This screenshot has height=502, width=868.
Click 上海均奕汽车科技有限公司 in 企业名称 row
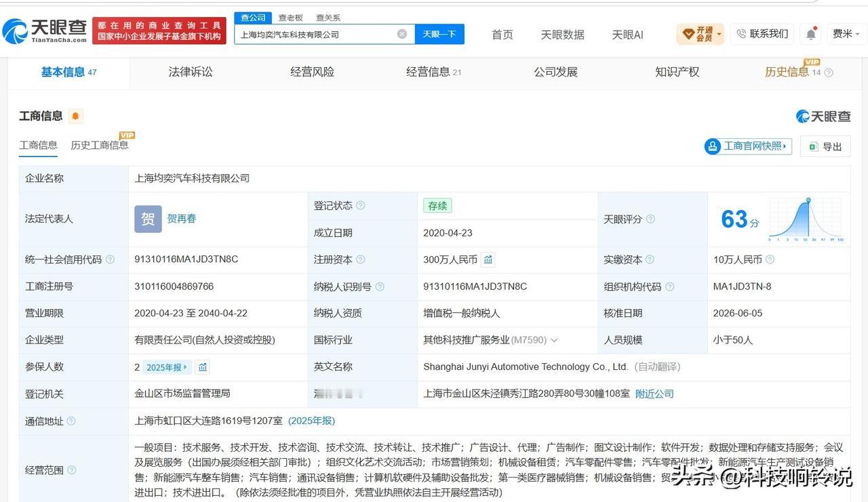tap(192, 178)
